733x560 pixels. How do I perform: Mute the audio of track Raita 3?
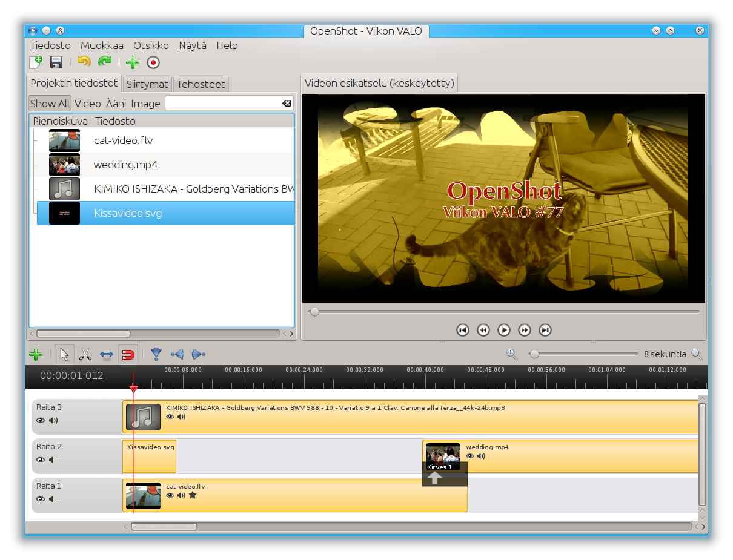[53, 420]
